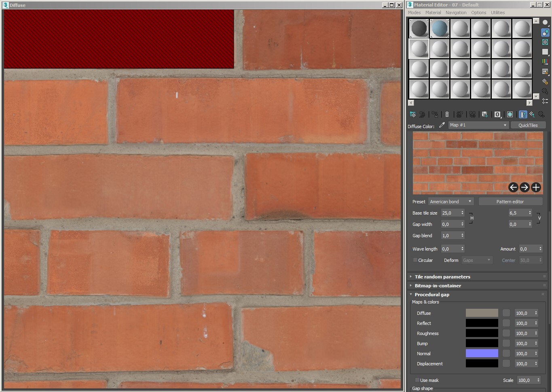Click the Get Material icon
552x392 pixels.
pos(412,114)
